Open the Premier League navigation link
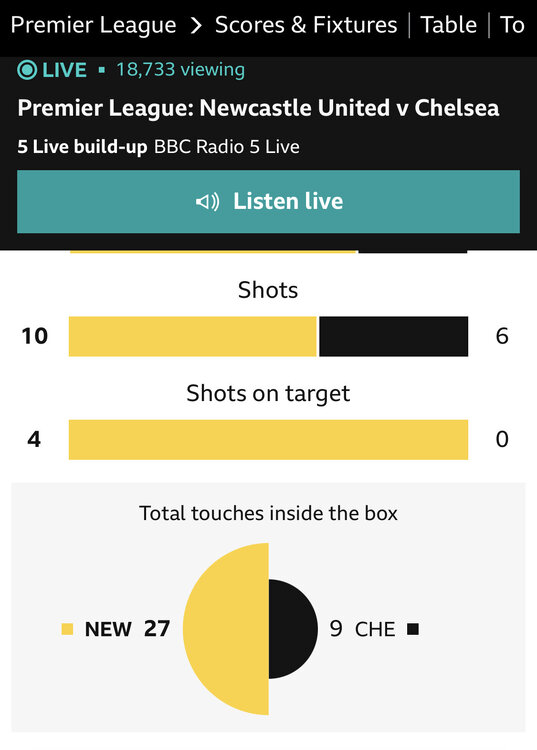Viewport: 537px width, 750px height. [93, 25]
